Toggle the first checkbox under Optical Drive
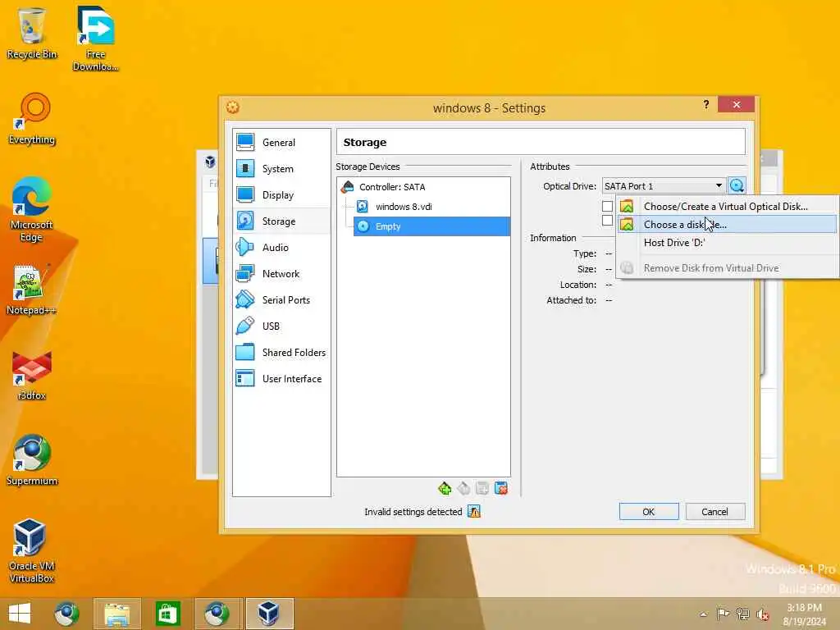Image resolution: width=840 pixels, height=630 pixels. (607, 206)
